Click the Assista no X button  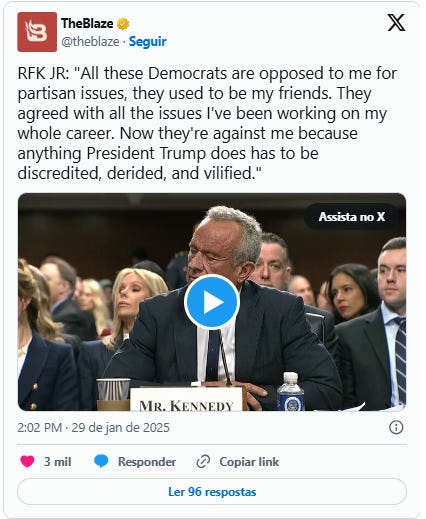pos(352,217)
